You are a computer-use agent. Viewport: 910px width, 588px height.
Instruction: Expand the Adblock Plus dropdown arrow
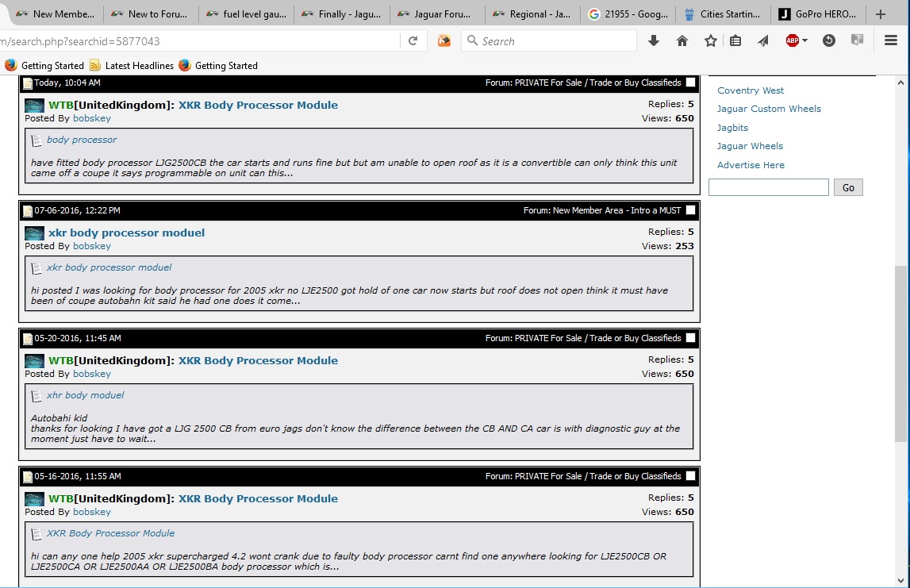[x=804, y=41]
